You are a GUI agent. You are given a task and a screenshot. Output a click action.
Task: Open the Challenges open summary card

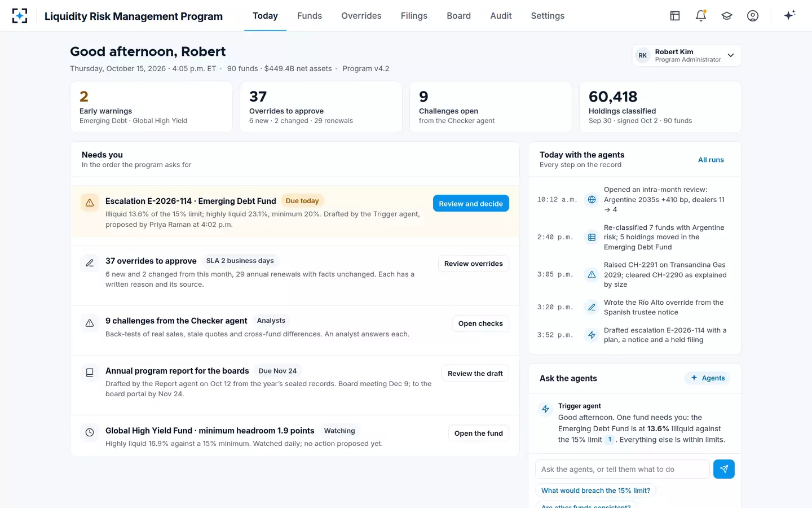[x=491, y=107]
